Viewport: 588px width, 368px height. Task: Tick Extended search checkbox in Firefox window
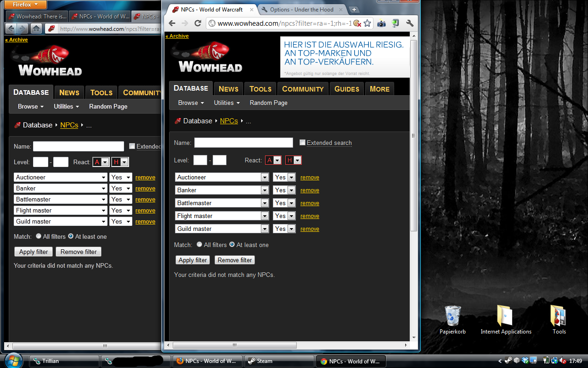click(132, 146)
